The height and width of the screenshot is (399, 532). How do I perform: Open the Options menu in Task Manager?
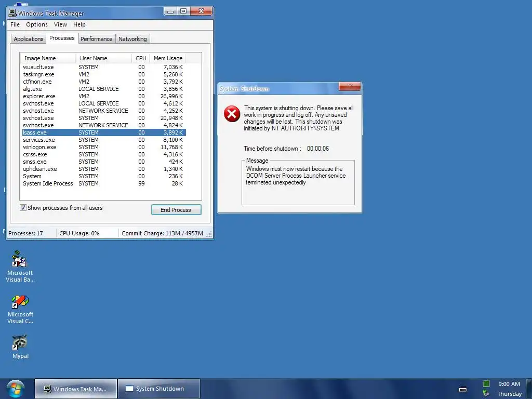(x=37, y=24)
